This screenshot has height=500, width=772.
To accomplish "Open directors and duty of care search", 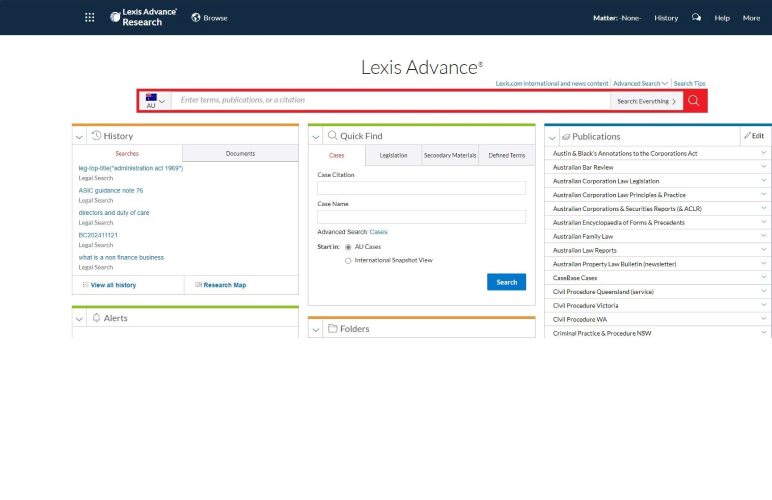I will coord(114,213).
